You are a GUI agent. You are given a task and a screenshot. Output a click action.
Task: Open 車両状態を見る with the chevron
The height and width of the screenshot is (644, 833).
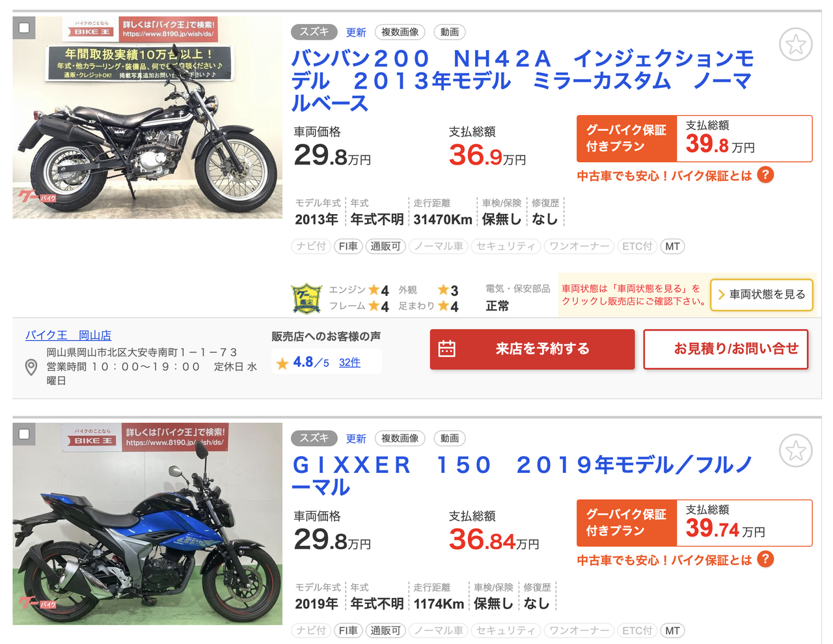coord(761,295)
